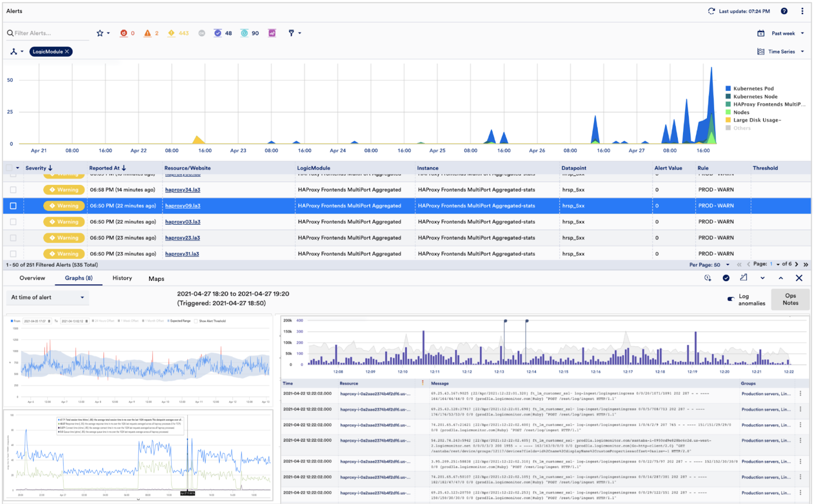Open options menu for first log row
Screen dimensions: 814x504
pyautogui.click(x=800, y=394)
